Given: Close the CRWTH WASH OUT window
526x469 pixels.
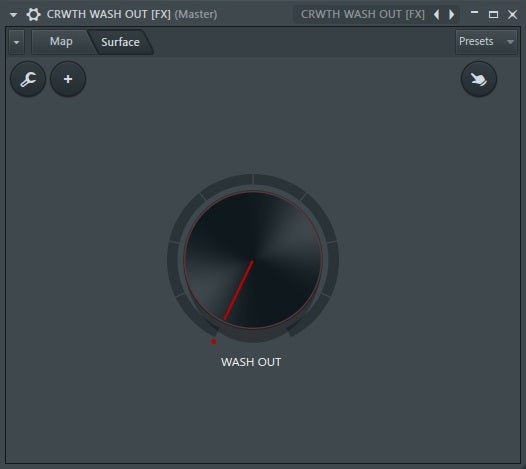Looking at the screenshot, I should [x=512, y=14].
